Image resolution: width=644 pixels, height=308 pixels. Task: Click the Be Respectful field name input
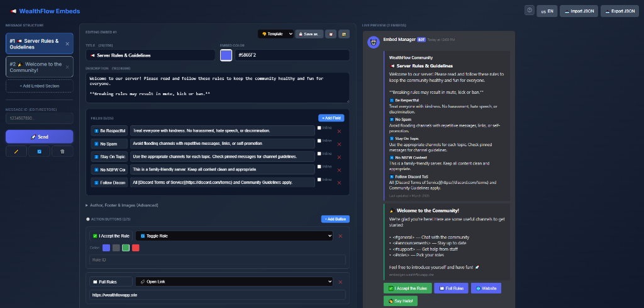pyautogui.click(x=109, y=131)
